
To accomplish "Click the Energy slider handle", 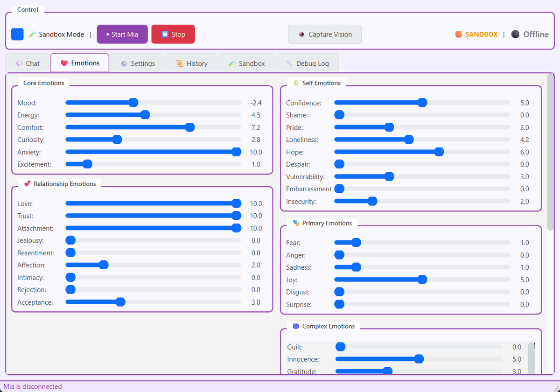I will (145, 115).
